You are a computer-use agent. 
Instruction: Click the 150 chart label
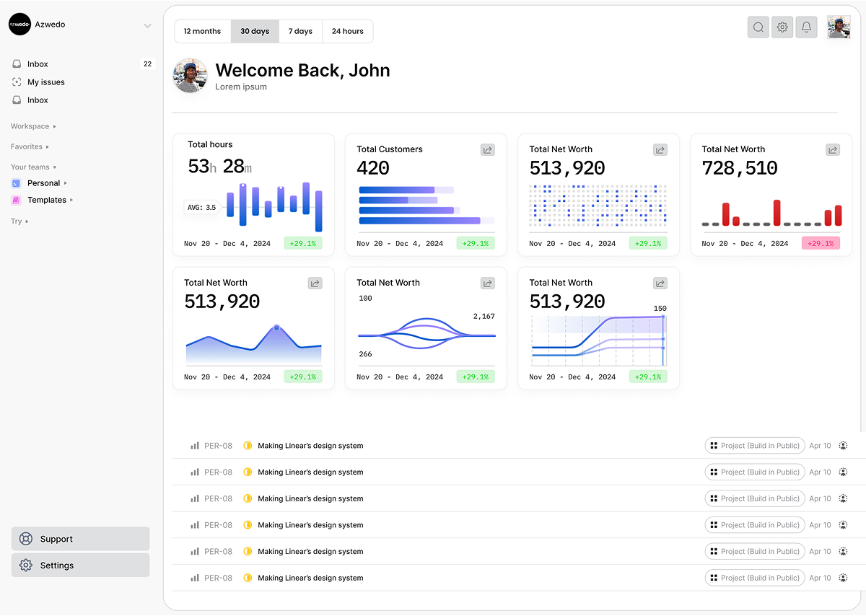pos(660,309)
